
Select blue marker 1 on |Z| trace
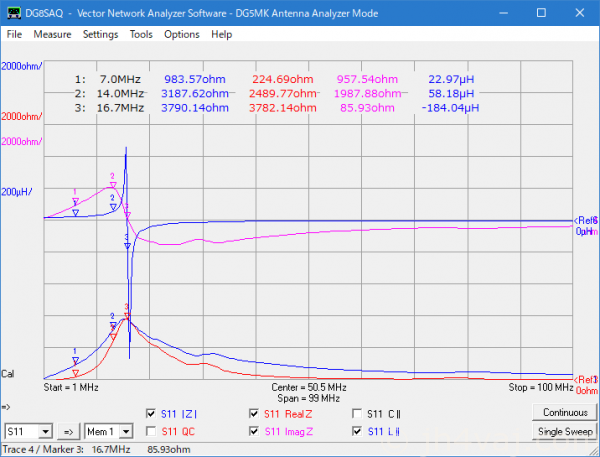coord(75,360)
